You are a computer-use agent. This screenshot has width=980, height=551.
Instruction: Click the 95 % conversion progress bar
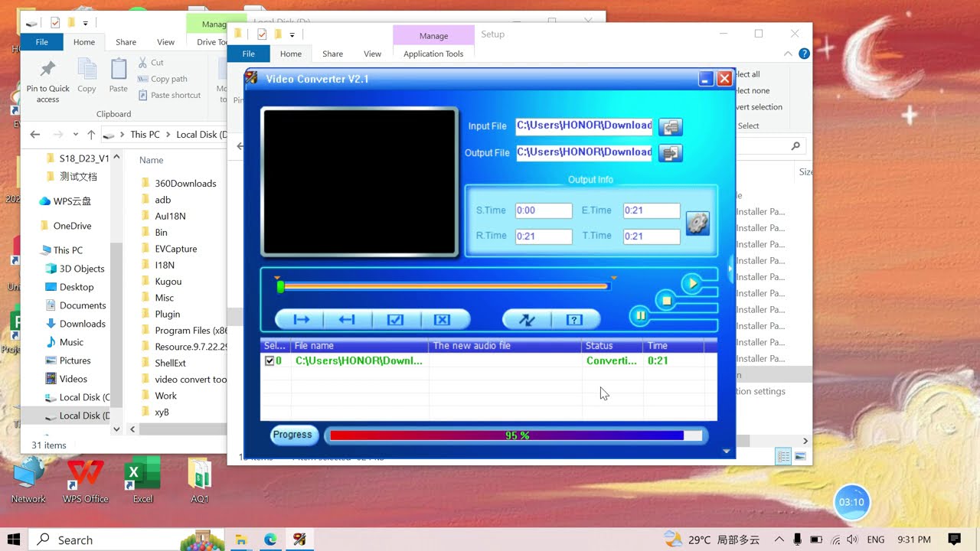pyautogui.click(x=517, y=435)
